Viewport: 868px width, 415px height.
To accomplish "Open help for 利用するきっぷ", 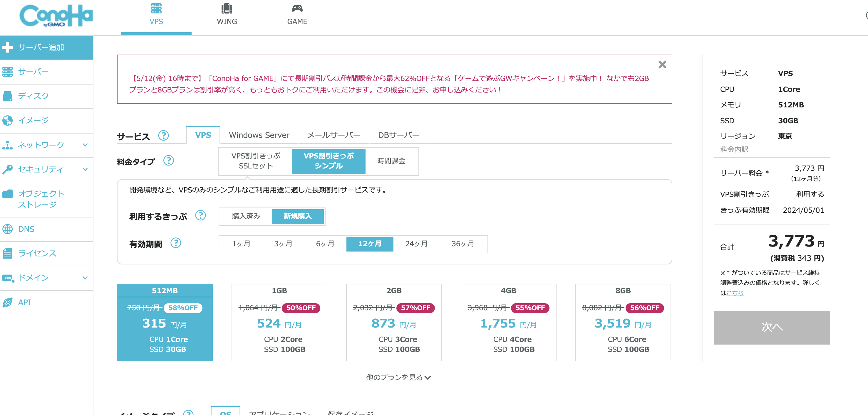I will [x=200, y=215].
